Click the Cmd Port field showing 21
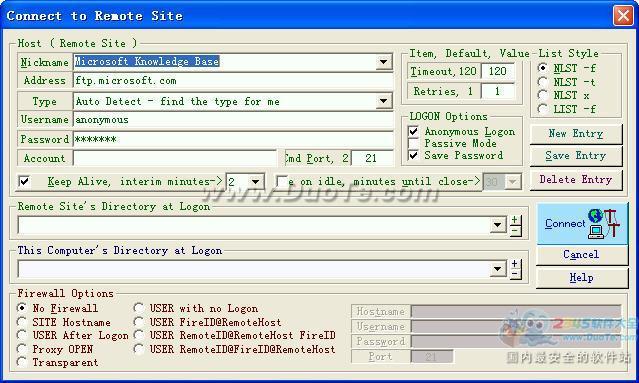 pos(372,158)
